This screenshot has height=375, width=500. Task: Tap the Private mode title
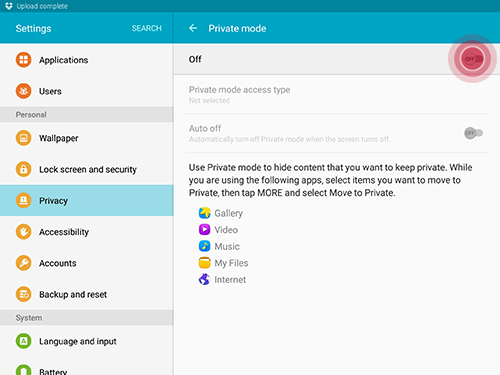[237, 29]
